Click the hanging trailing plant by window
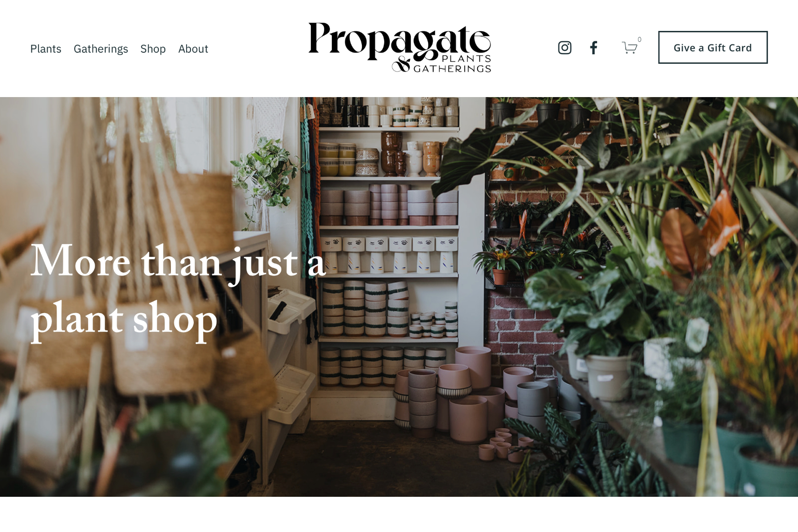Screen dimensions: 798x532 click(265, 171)
